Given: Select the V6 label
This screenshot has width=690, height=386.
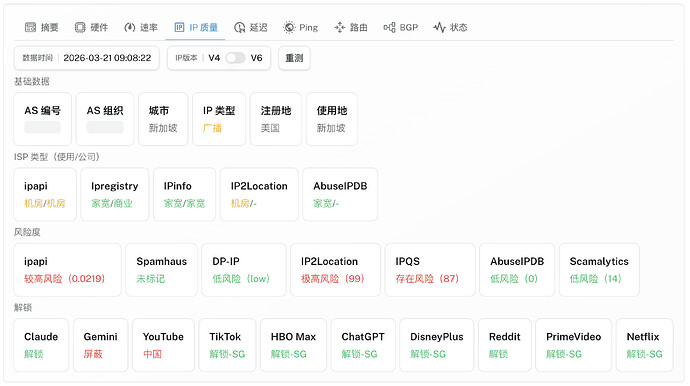Looking at the screenshot, I should click(x=256, y=58).
